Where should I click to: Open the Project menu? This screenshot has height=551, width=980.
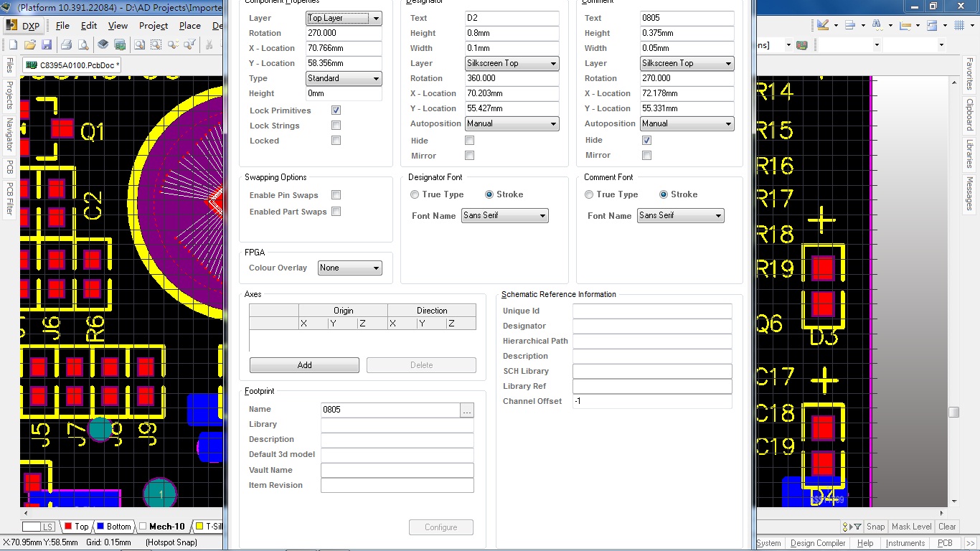click(x=154, y=26)
